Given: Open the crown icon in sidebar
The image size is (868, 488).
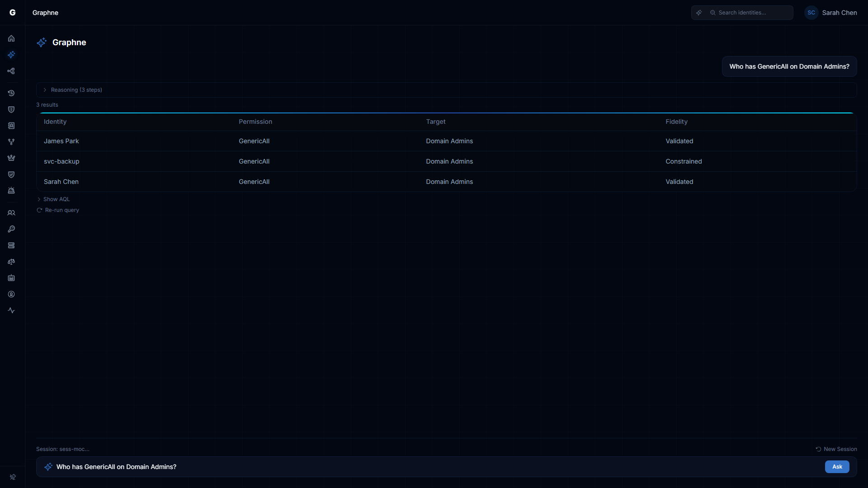Looking at the screenshot, I should pos(11,158).
